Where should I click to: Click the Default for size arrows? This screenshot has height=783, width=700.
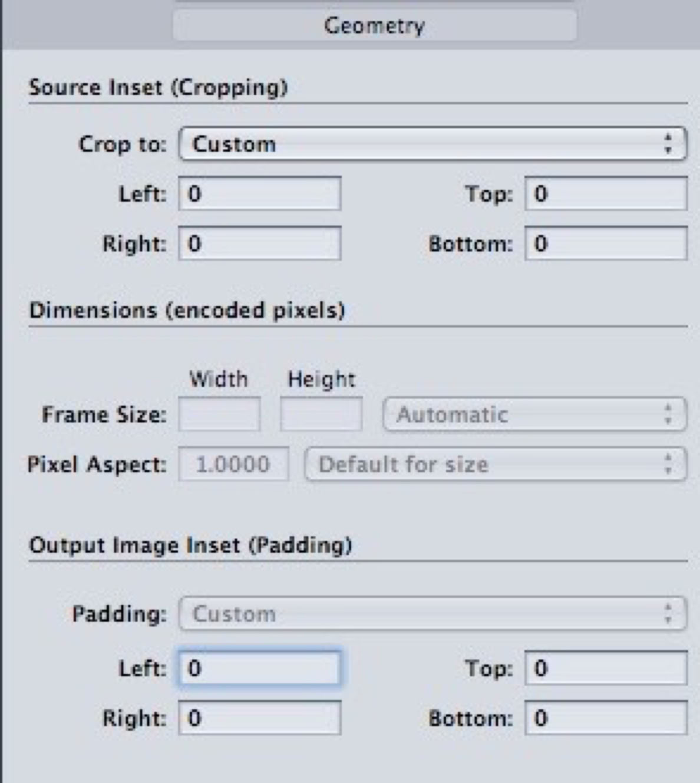(x=668, y=465)
